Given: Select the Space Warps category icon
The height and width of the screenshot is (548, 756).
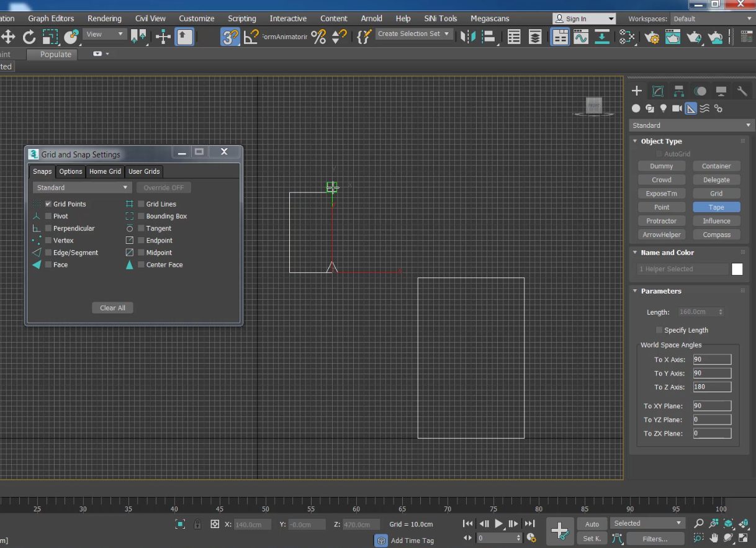Looking at the screenshot, I should (704, 109).
